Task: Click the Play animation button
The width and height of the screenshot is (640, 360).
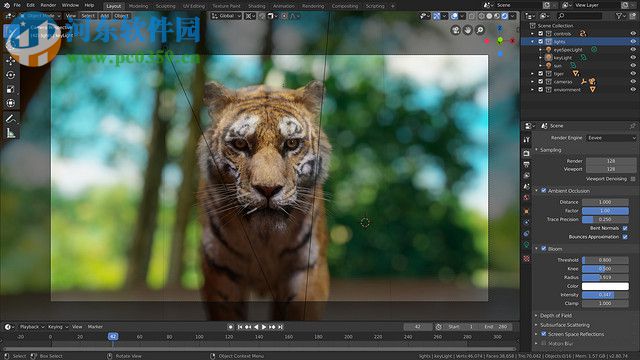Action: coord(264,327)
